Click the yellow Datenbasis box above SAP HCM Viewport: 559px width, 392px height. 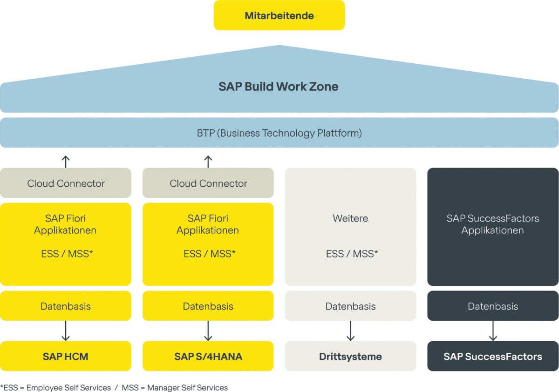point(66,306)
